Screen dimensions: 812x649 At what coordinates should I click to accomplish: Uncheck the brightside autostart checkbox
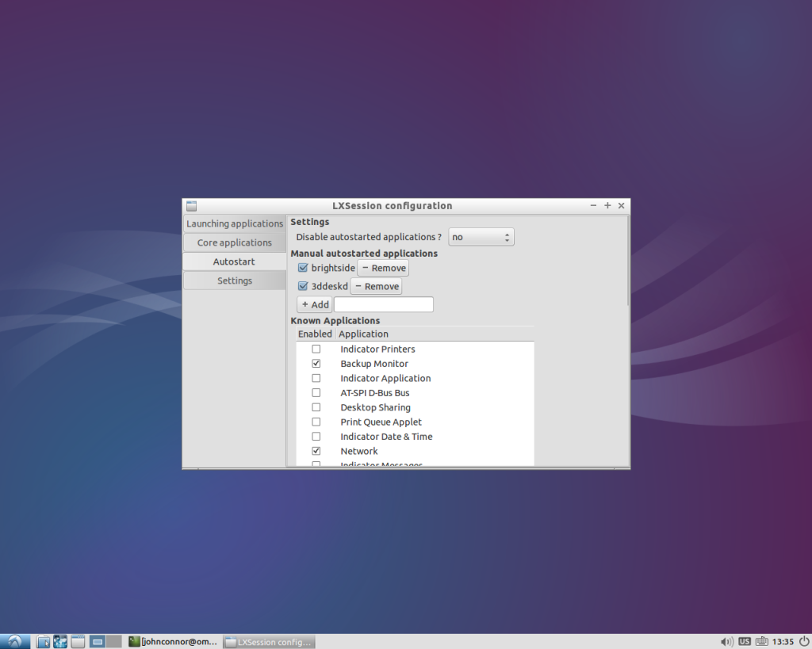coord(303,268)
